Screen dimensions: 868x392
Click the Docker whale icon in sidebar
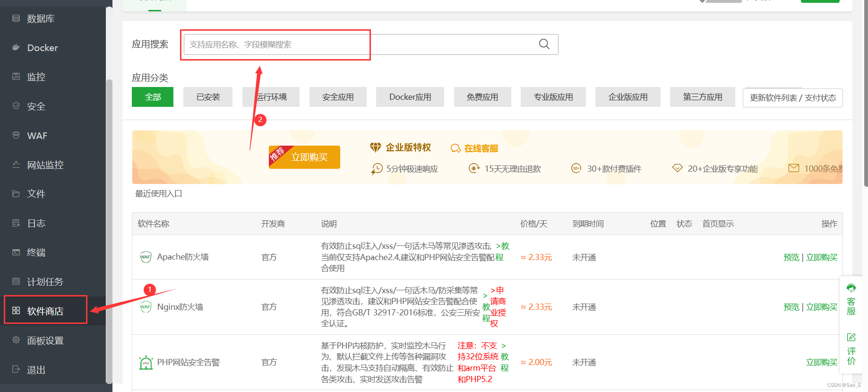(x=16, y=47)
